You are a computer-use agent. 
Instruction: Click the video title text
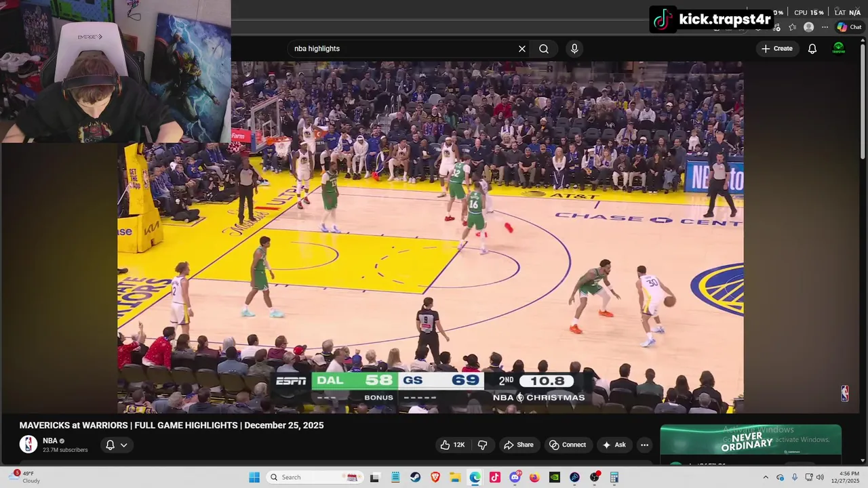(172, 426)
